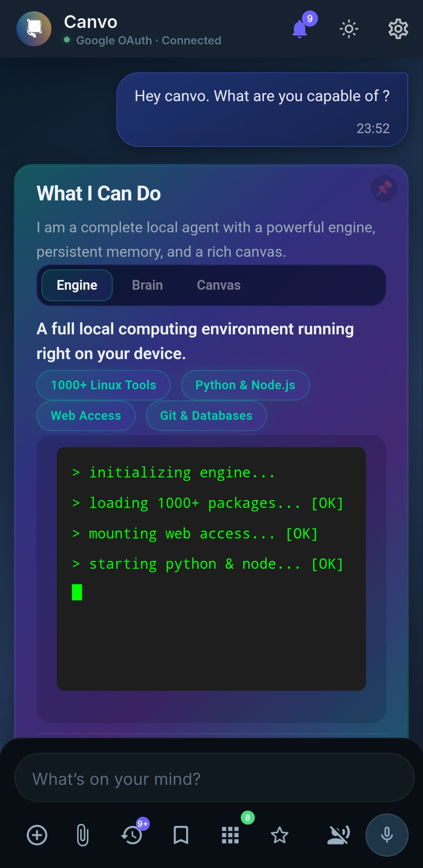
Task: Switch to the Brain tab
Action: [147, 285]
